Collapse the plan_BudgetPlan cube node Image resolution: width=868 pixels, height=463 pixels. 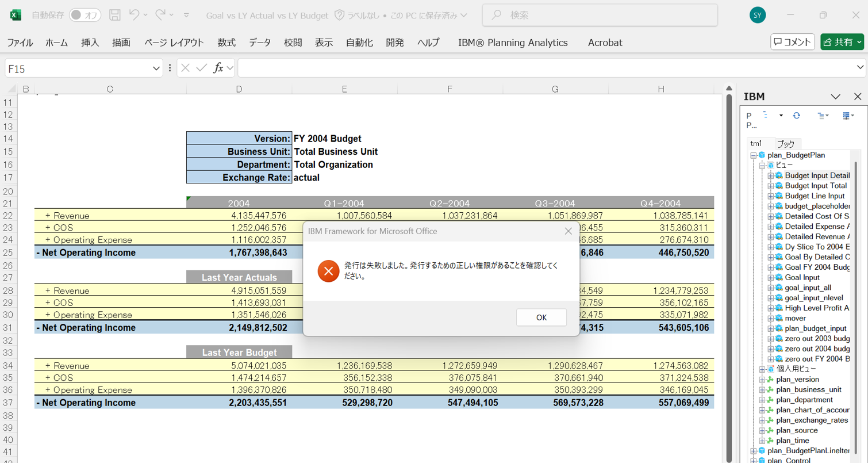tap(753, 155)
